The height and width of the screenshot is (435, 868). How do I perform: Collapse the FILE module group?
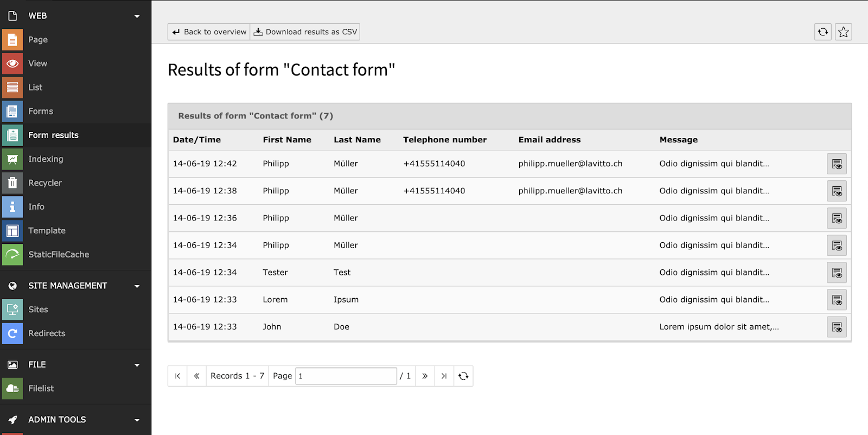(137, 365)
